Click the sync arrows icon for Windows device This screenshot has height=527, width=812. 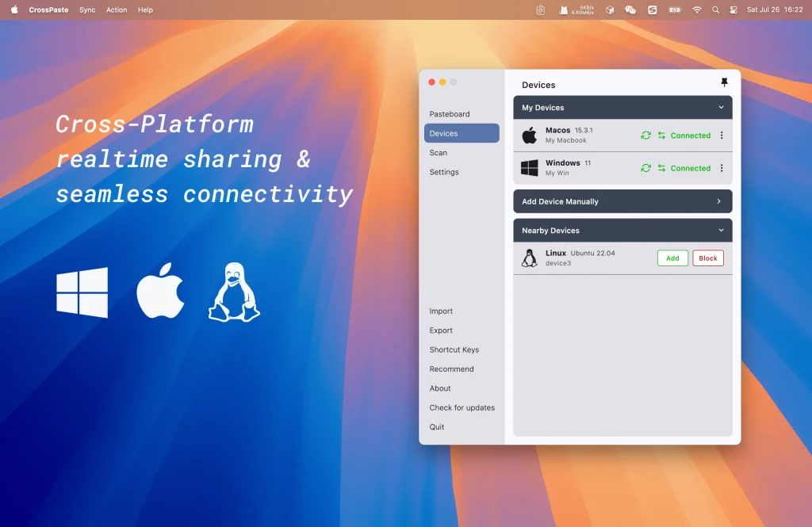pos(661,168)
